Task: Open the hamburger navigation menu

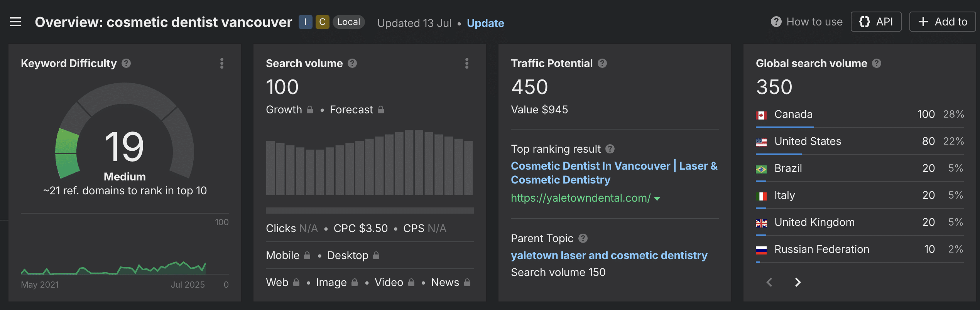Action: coord(15,22)
